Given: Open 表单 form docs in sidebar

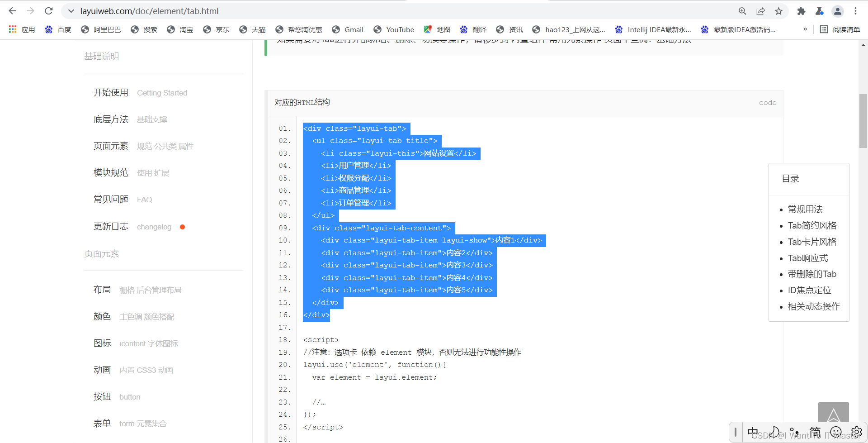Looking at the screenshot, I should (x=130, y=424).
